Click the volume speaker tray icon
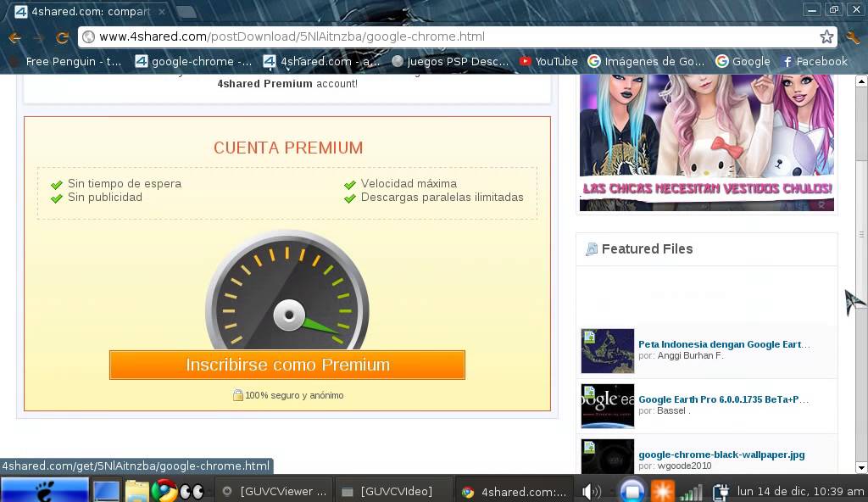 click(591, 491)
